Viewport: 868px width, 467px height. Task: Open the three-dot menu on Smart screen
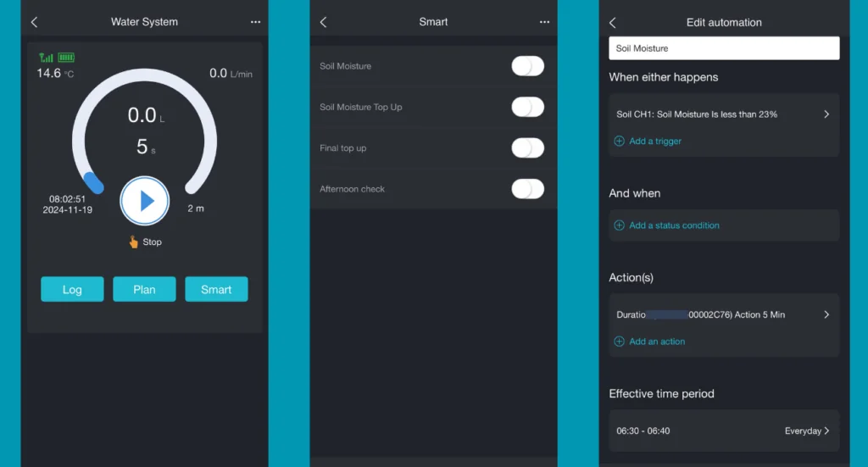(544, 22)
